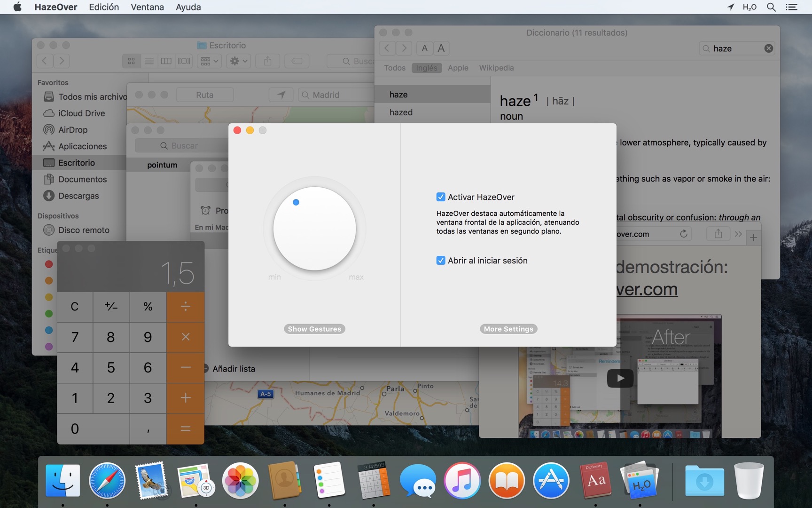Click the Show Gestures button
The height and width of the screenshot is (508, 812).
coord(314,329)
